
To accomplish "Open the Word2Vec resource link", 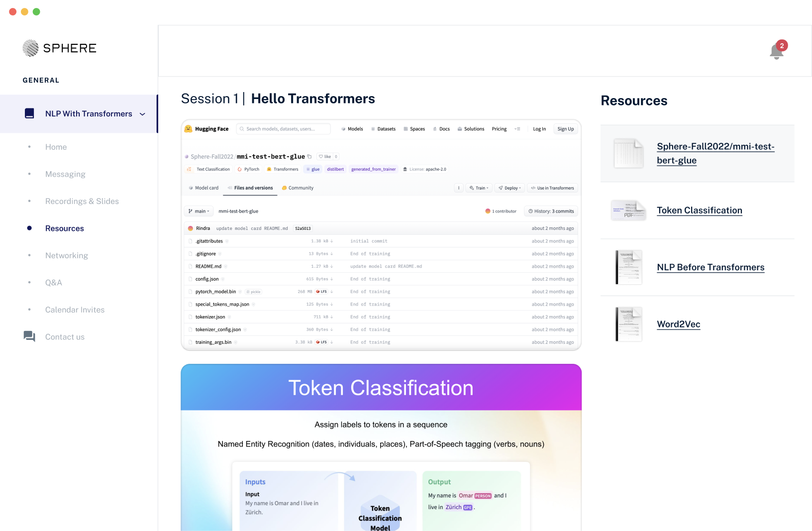I will (679, 324).
